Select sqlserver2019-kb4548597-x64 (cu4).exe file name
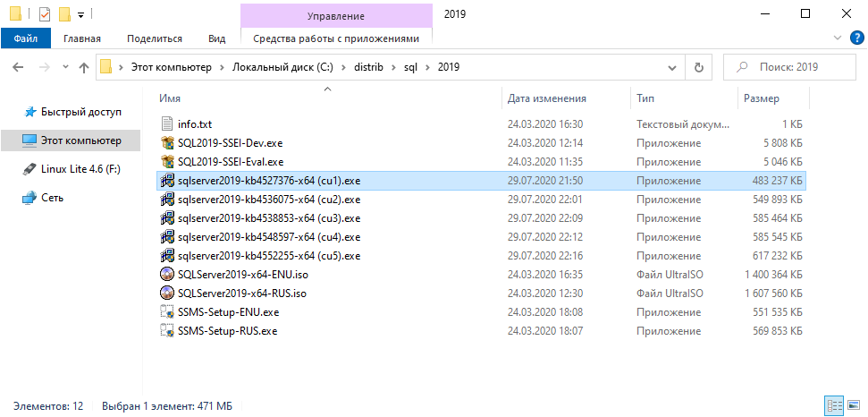868x417 pixels. (x=269, y=237)
